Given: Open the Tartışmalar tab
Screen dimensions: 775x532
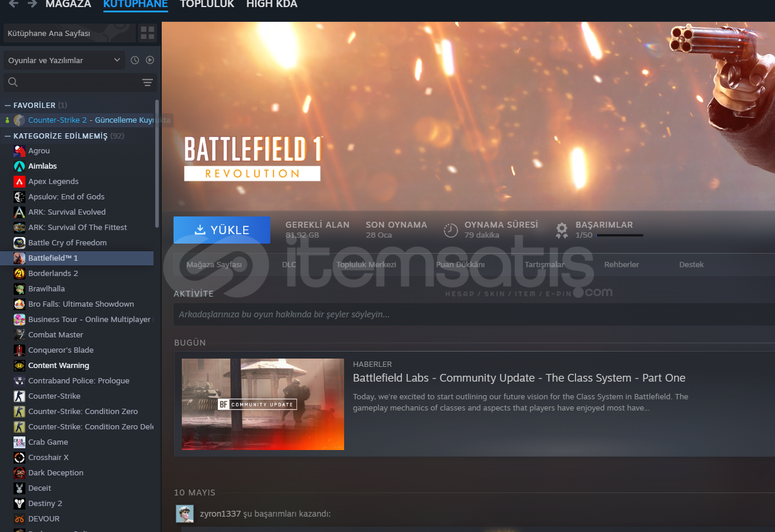Looking at the screenshot, I should point(544,265).
